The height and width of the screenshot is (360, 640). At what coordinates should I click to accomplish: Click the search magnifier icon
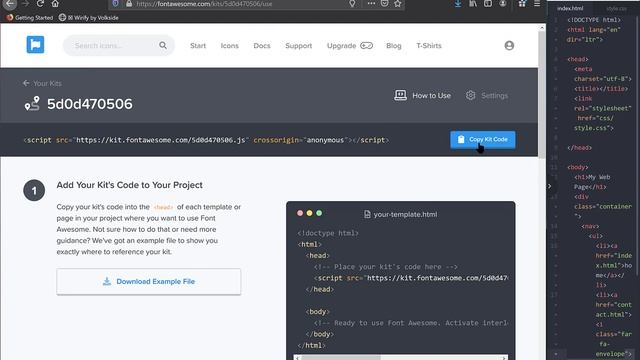click(163, 45)
